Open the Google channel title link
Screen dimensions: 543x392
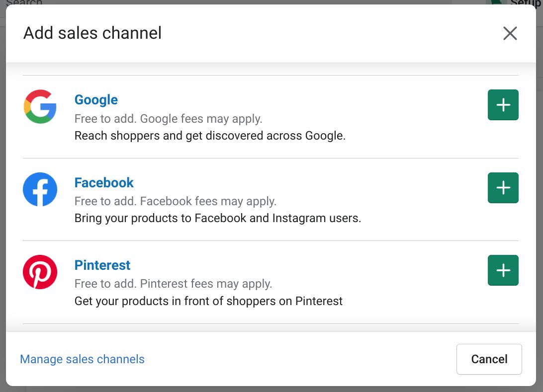click(x=96, y=100)
